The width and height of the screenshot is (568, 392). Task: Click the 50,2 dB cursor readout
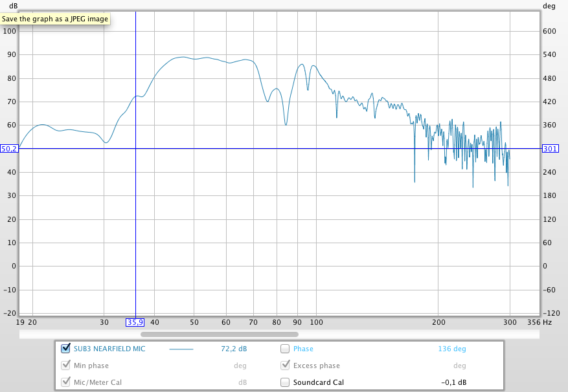coord(9,148)
